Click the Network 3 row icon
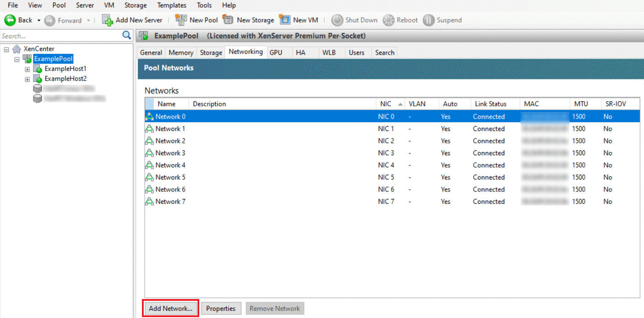This screenshot has width=644, height=318. (149, 153)
